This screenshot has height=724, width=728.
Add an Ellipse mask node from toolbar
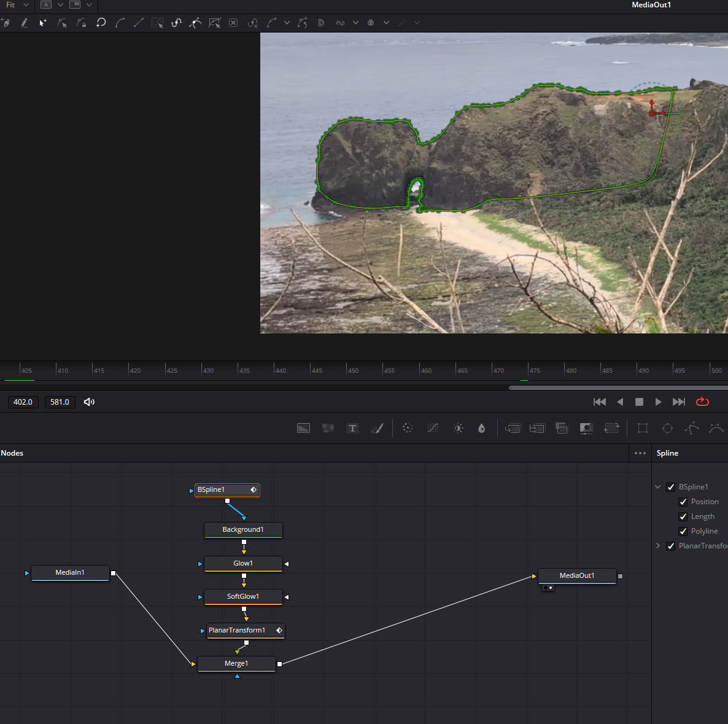667,428
